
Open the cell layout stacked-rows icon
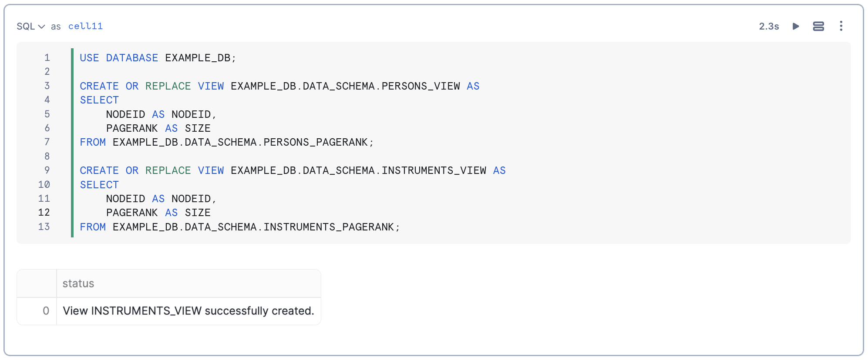pos(818,26)
